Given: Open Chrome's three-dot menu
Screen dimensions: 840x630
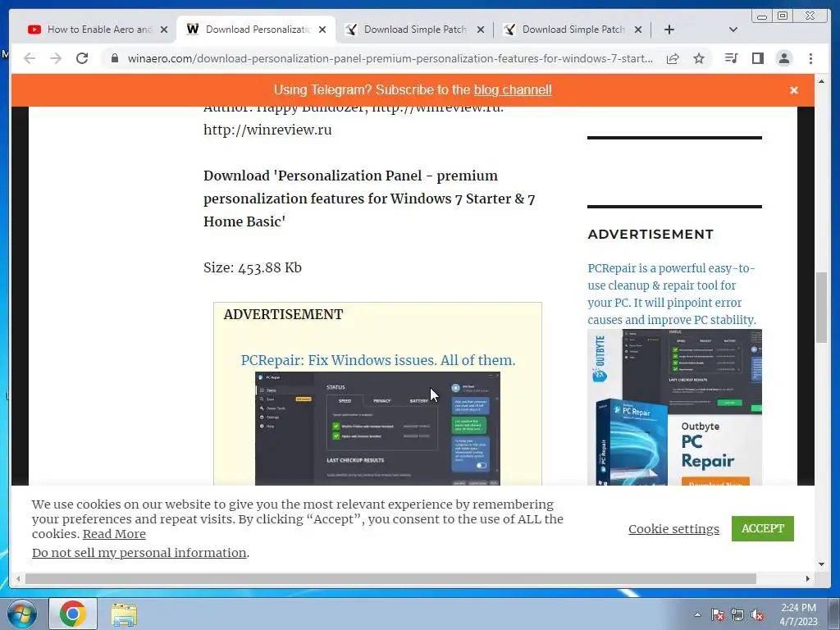Looking at the screenshot, I should [x=811, y=58].
